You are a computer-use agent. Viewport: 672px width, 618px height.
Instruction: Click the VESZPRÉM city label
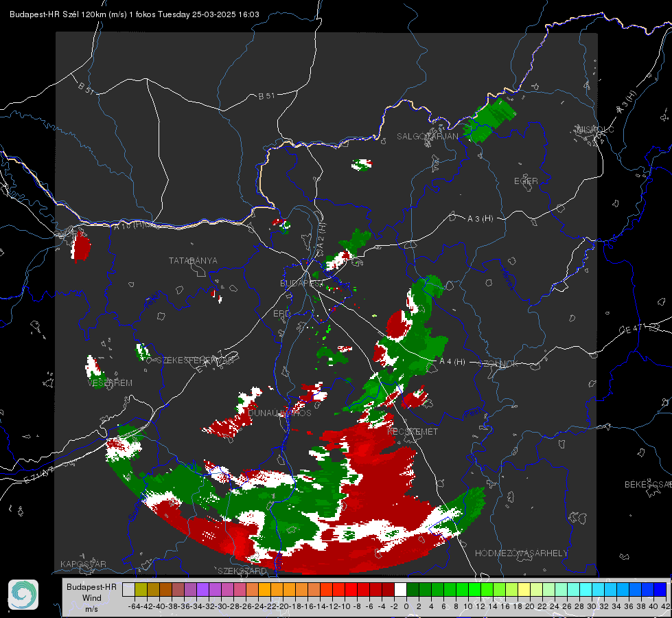tap(110, 382)
